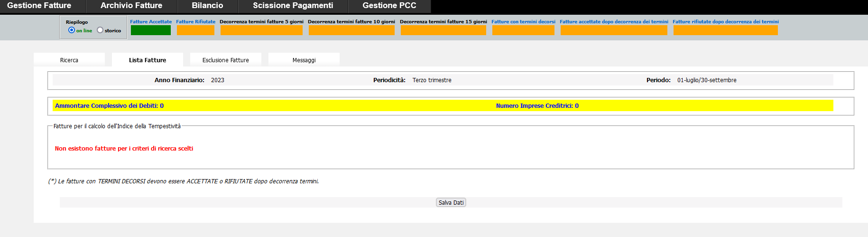Click the Fatture con termini decorsi link
This screenshot has height=237, width=868.
tap(523, 22)
